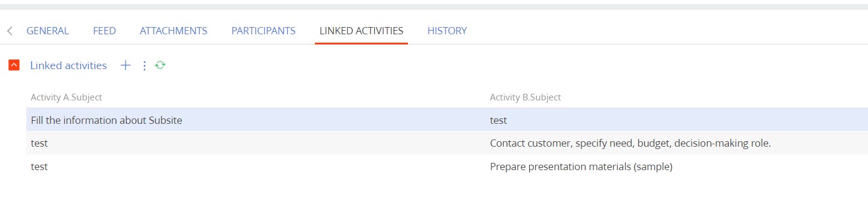Select 'test' in Activity B column, first row
The image size is (868, 217).
point(498,120)
